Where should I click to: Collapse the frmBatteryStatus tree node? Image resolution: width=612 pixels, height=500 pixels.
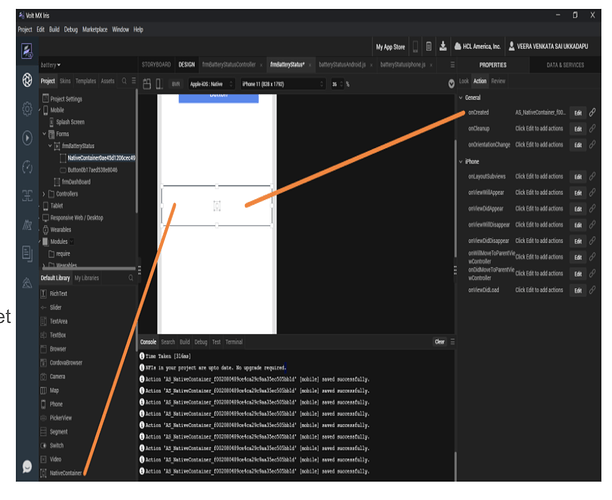pos(50,146)
